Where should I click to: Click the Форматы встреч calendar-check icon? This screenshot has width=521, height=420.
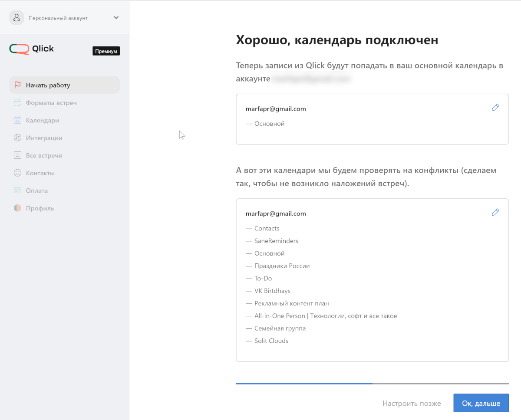click(x=17, y=103)
